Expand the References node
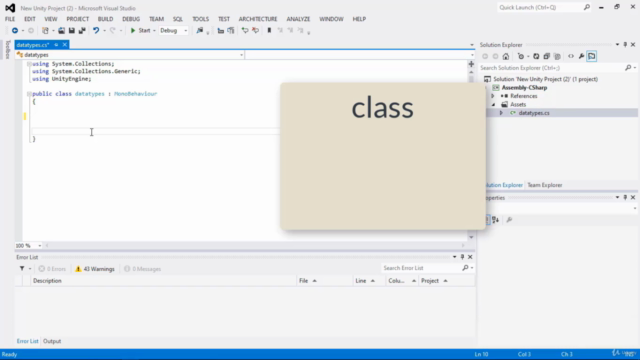Viewport: 640px width, 360px height. (x=493, y=96)
